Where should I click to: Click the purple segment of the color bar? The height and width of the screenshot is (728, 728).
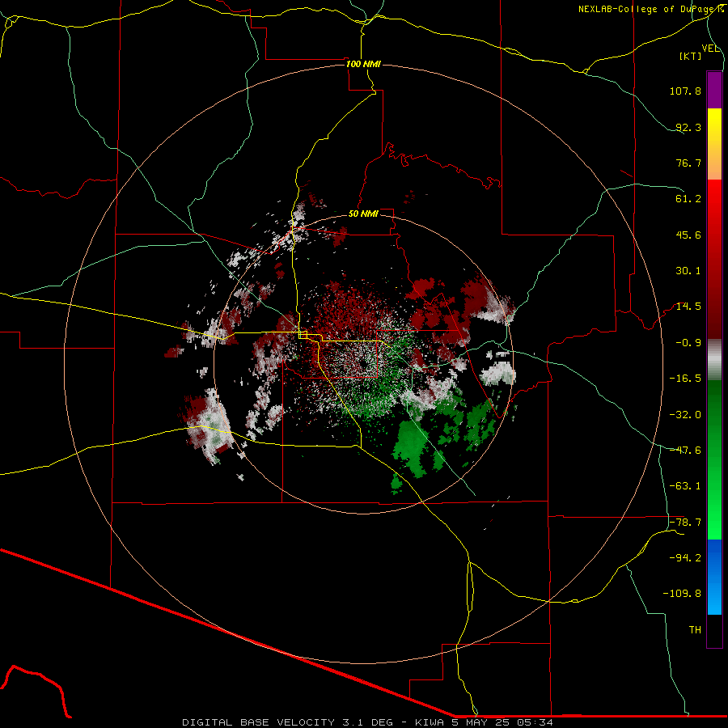pos(714,91)
